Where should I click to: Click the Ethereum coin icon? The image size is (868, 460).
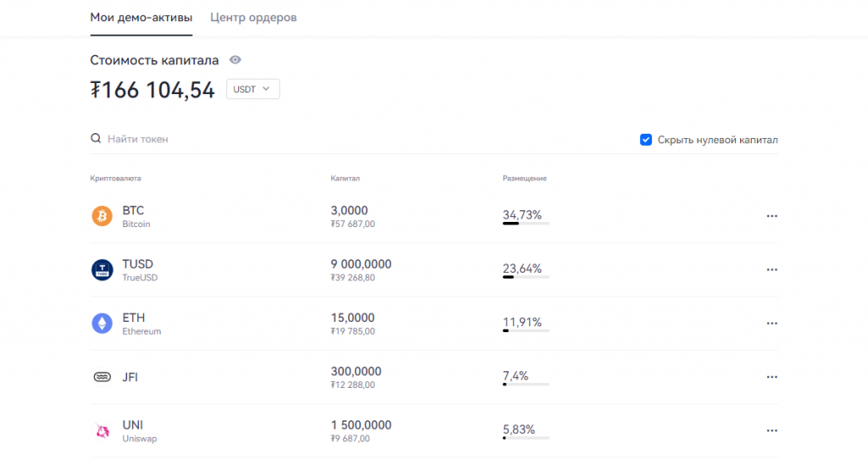tap(102, 324)
